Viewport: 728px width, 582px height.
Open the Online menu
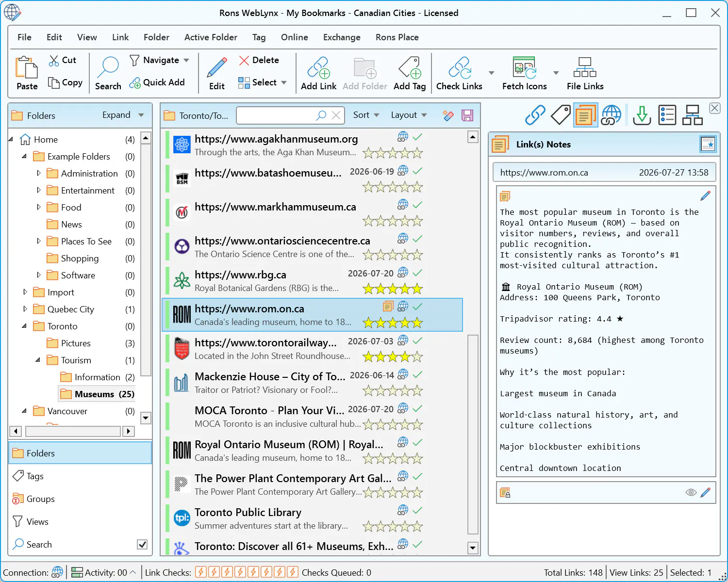point(294,37)
